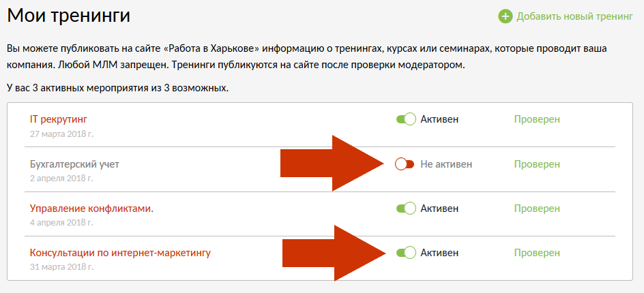
Task: Click the 'Активен' label of Управление конфликтами
Action: pos(439,209)
